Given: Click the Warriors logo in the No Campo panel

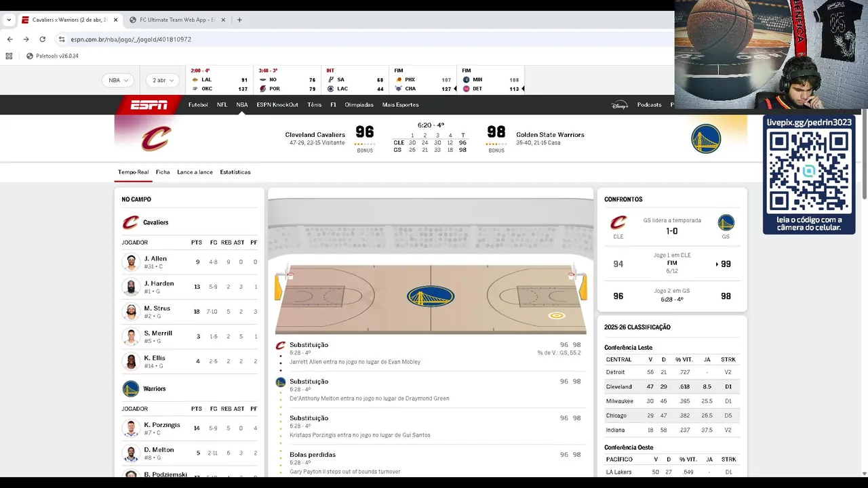Looking at the screenshot, I should [131, 388].
